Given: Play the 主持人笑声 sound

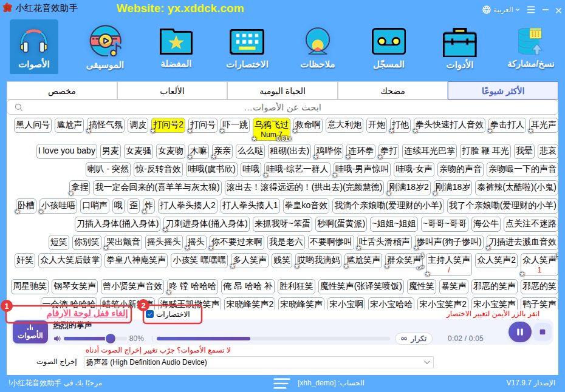Looking at the screenshot, I should click(x=448, y=265).
